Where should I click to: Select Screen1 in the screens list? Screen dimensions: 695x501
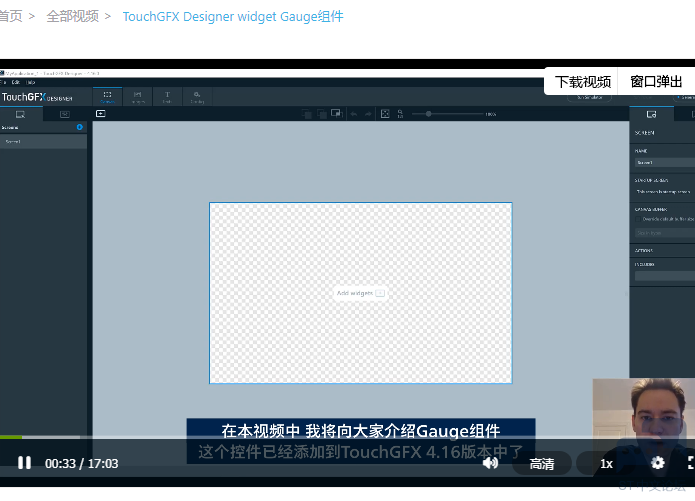coord(43,142)
